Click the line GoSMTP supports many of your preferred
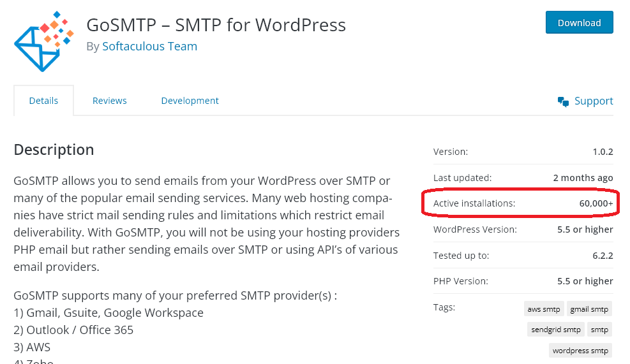The height and width of the screenshot is (364, 630). tap(175, 295)
